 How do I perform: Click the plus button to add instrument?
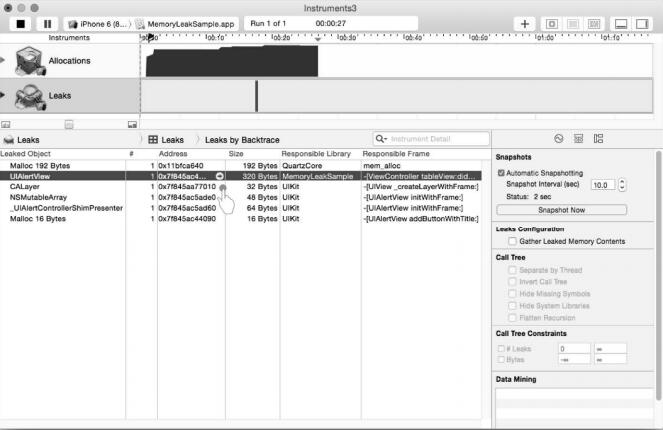525,22
